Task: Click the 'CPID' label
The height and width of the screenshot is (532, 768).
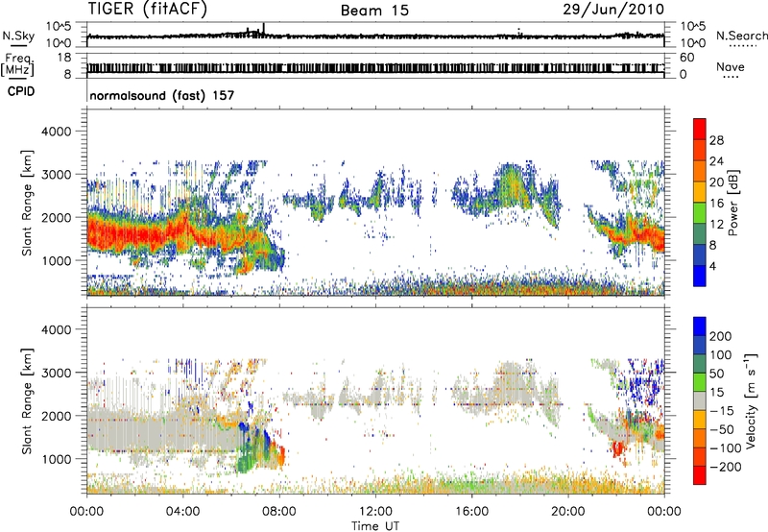Action: point(21,91)
